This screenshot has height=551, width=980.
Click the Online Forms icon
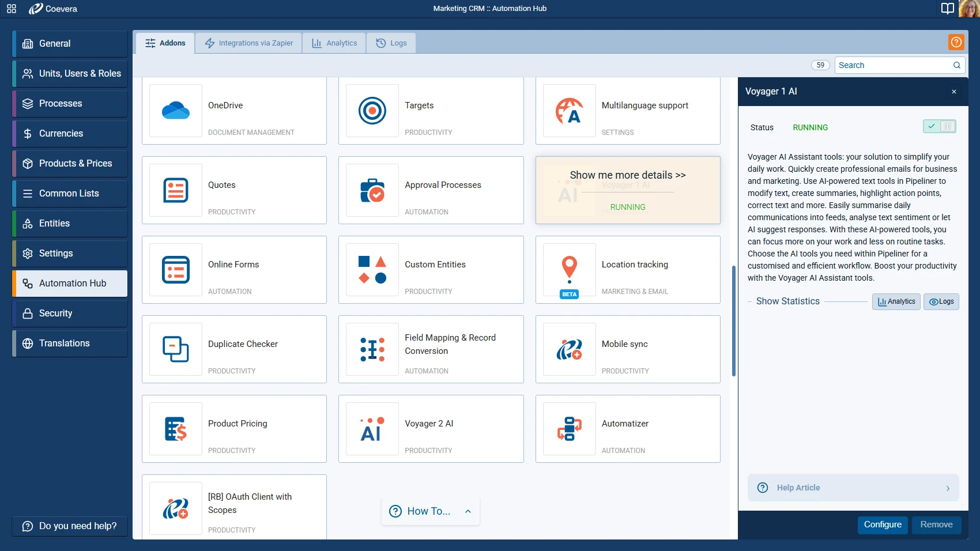[x=176, y=270]
